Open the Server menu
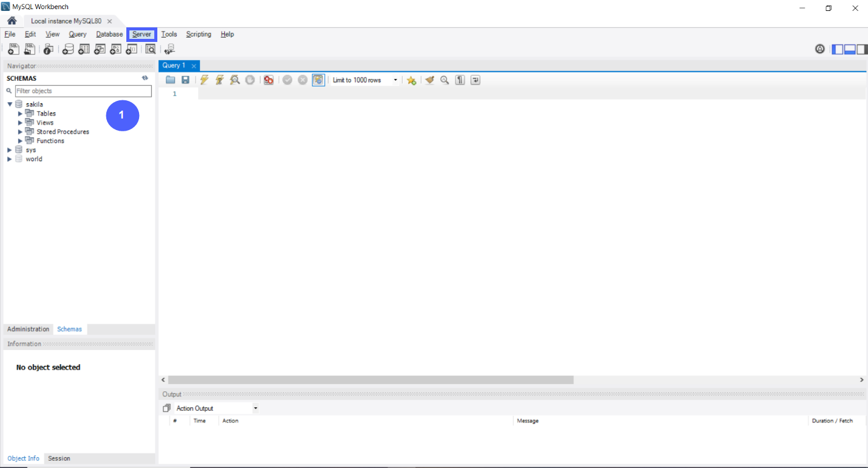The width and height of the screenshot is (868, 468). [x=141, y=34]
